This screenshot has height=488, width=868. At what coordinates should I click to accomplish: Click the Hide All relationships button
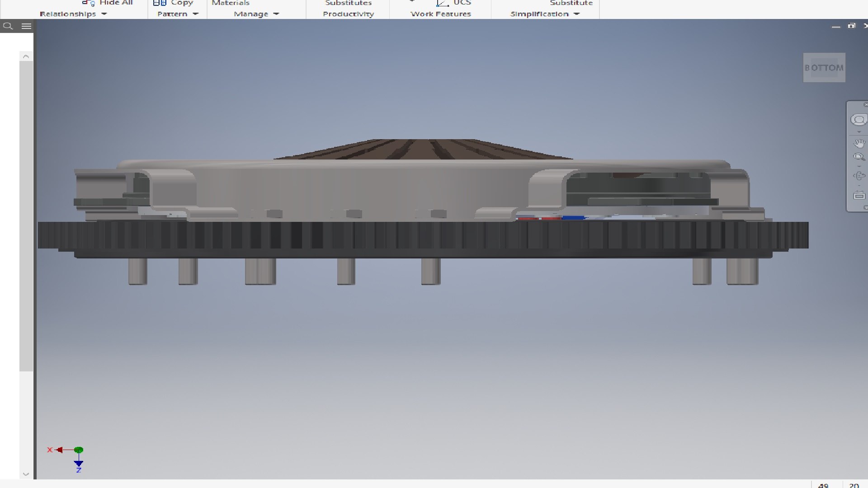coord(108,3)
